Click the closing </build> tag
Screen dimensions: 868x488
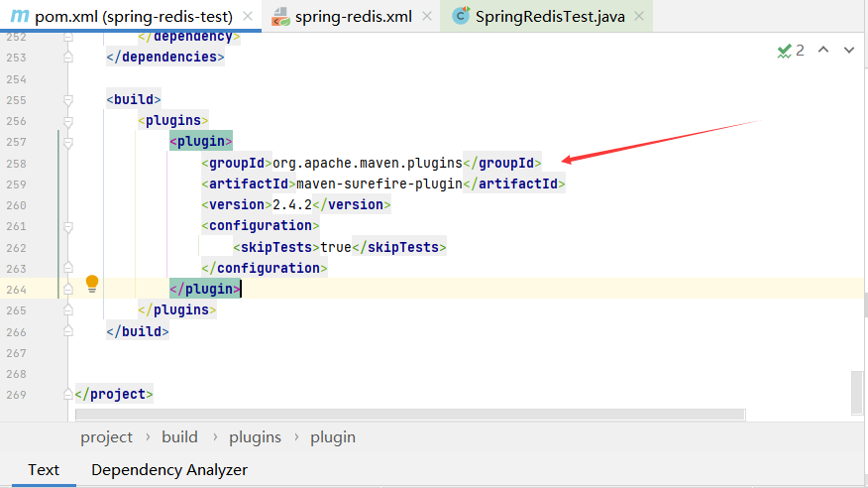138,331
